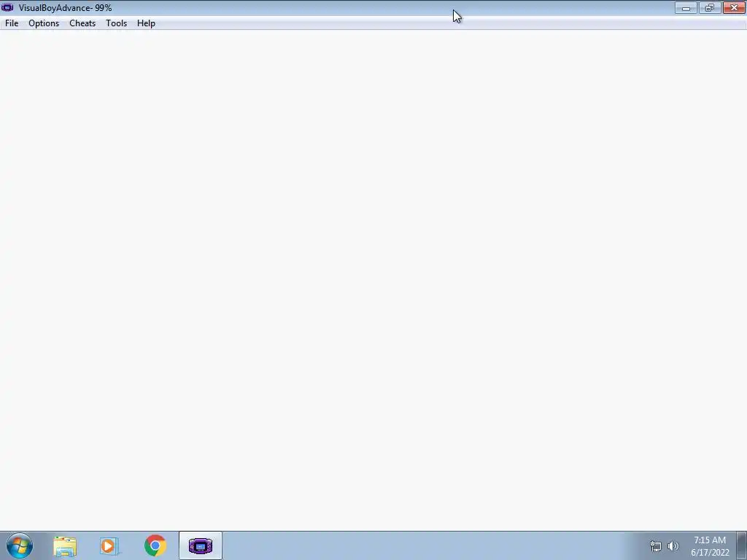747x560 pixels.
Task: Open the Cheats menu
Action: (x=82, y=23)
